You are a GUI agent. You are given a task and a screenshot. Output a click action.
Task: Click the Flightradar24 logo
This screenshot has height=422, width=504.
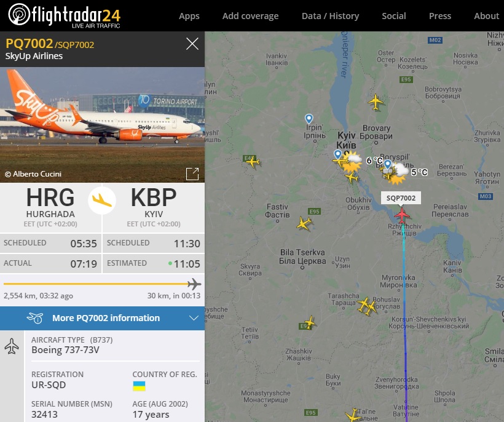tap(65, 15)
